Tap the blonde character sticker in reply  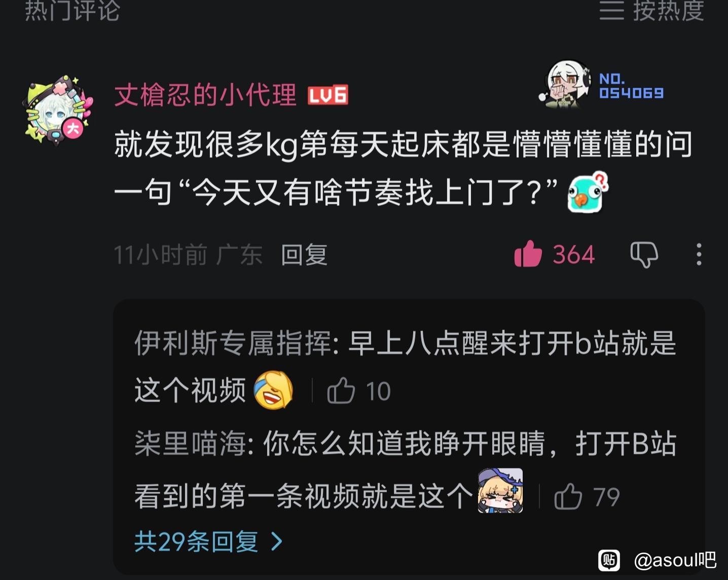coord(500,490)
